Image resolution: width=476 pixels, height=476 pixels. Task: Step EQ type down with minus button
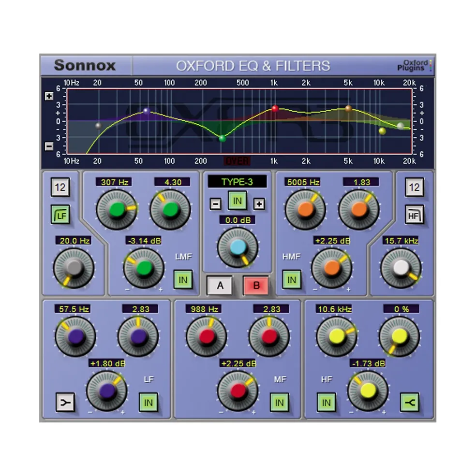click(x=216, y=204)
